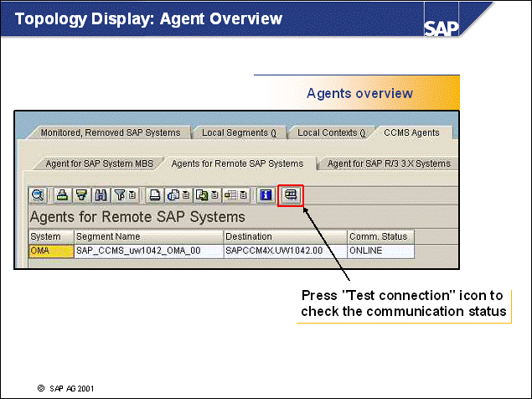
Task: Select the CCMS Agents tab
Action: tap(411, 132)
